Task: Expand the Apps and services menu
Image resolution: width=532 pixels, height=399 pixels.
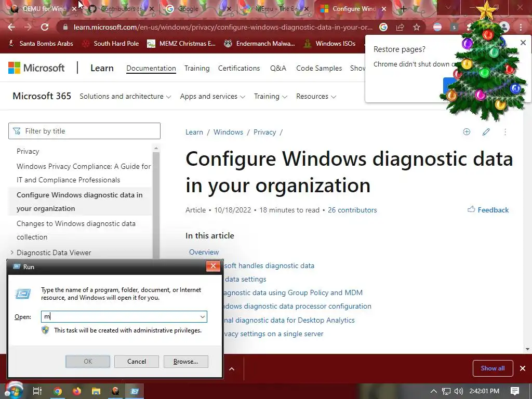Action: 212,96
